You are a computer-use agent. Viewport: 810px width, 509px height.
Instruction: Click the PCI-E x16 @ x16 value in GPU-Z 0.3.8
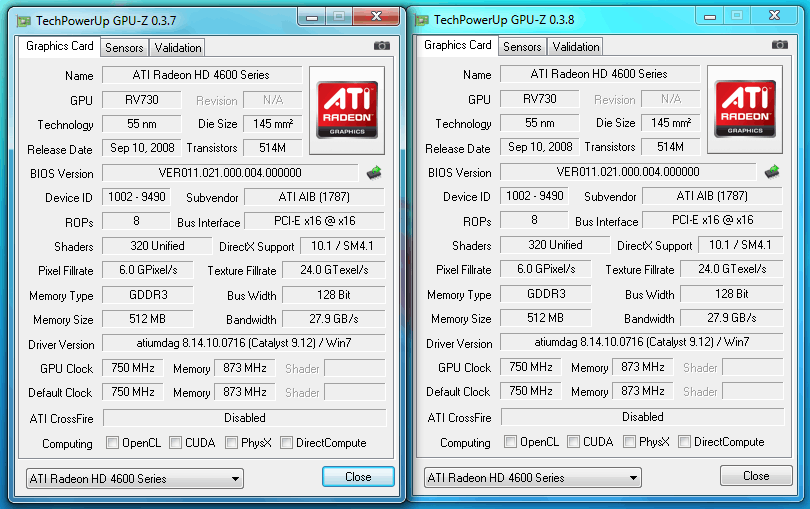point(712,220)
